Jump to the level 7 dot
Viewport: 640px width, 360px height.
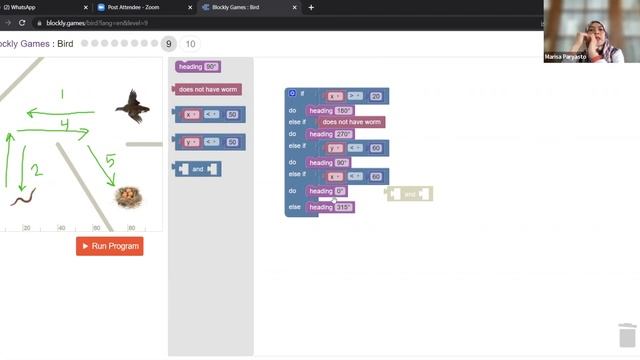pyautogui.click(x=144, y=43)
